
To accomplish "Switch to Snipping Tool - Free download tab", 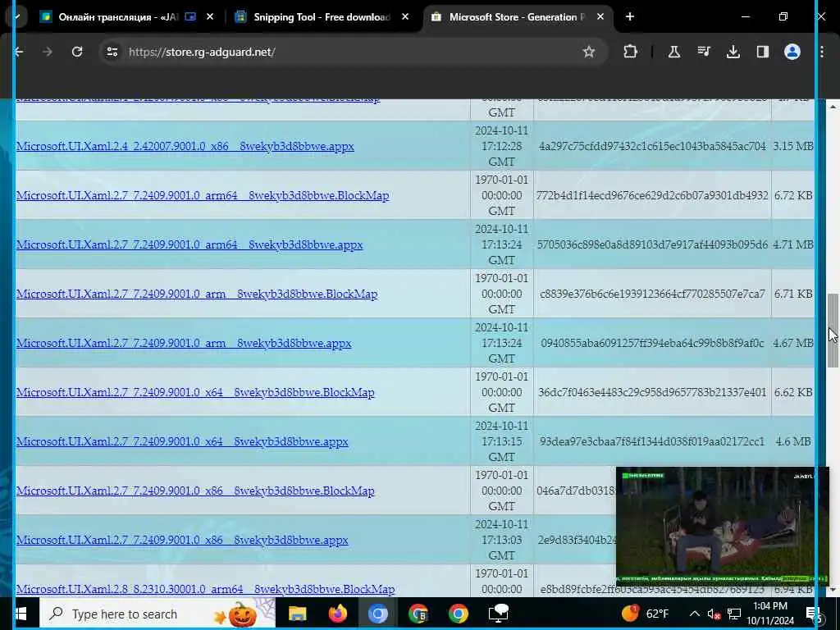I will point(322,17).
